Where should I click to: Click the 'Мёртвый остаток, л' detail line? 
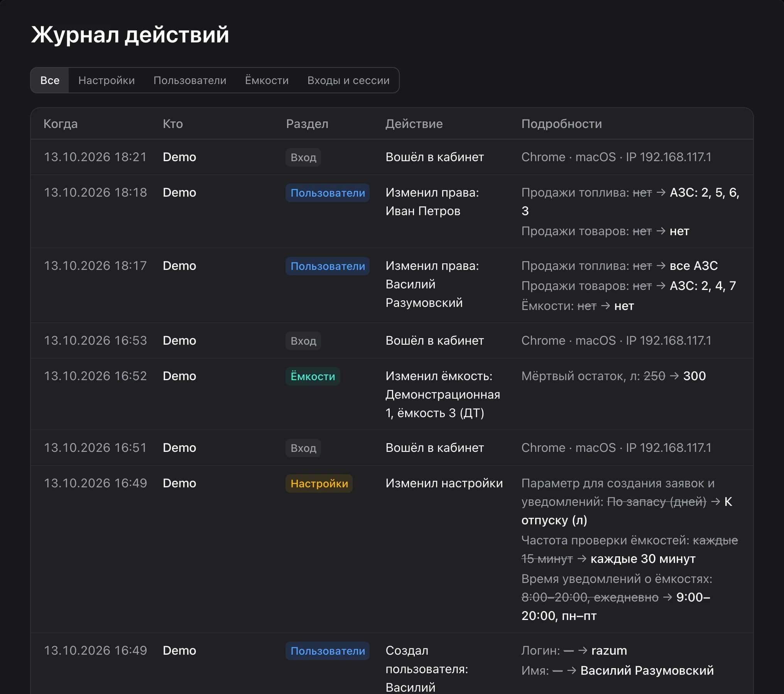[613, 376]
